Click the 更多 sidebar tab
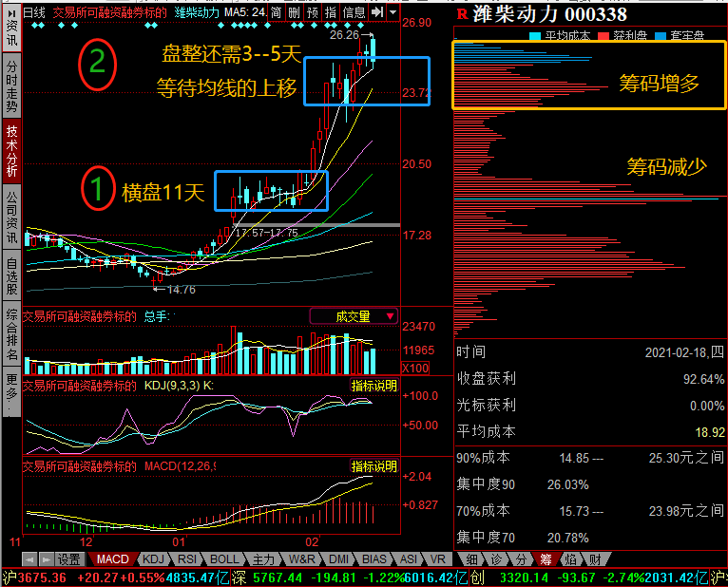The width and height of the screenshot is (728, 587). pyautogui.click(x=11, y=391)
